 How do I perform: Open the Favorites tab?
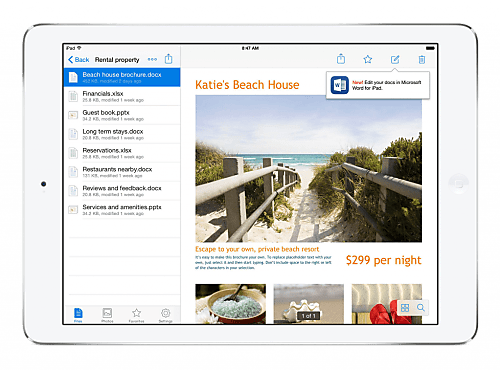click(x=136, y=315)
